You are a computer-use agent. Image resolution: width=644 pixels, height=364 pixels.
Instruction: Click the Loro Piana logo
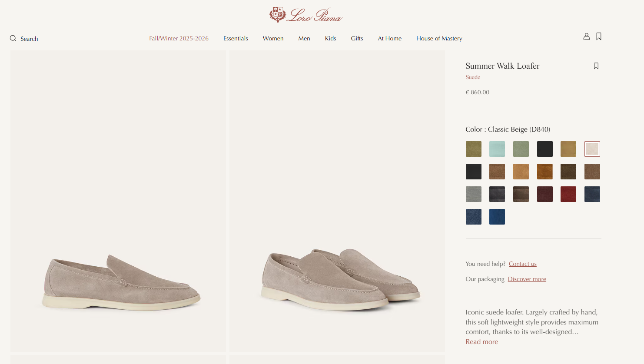point(306,15)
